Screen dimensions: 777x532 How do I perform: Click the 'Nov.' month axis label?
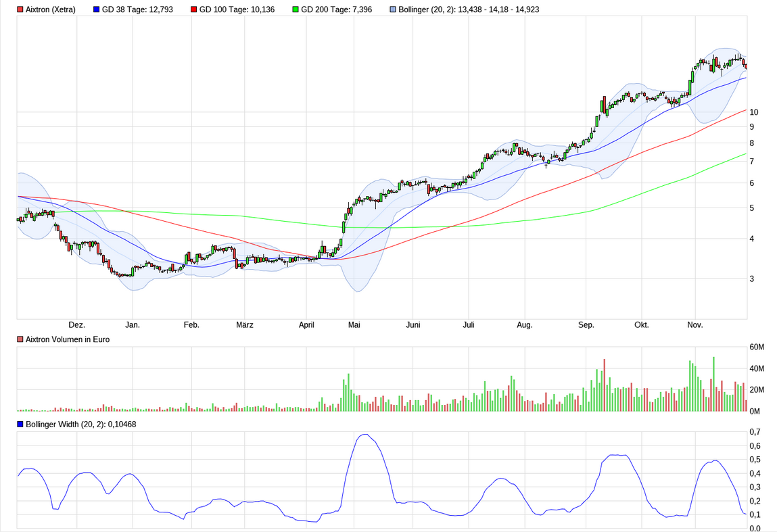click(694, 325)
